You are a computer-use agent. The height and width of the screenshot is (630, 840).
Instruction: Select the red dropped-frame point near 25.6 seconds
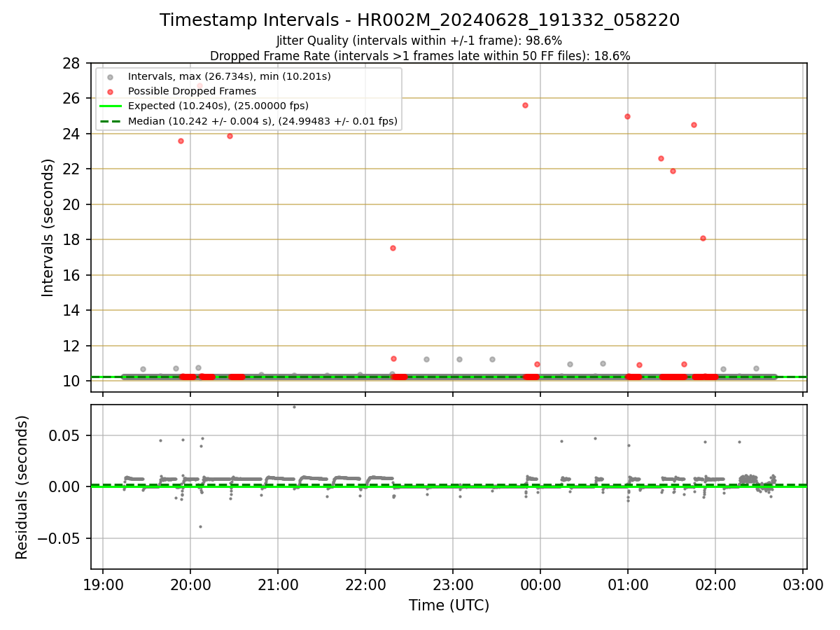tap(525, 105)
